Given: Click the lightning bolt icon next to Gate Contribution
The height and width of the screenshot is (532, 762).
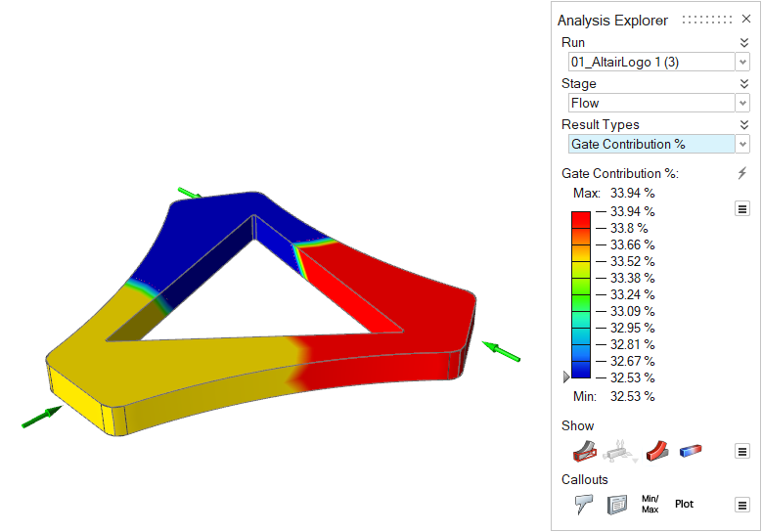Looking at the screenshot, I should tap(742, 173).
